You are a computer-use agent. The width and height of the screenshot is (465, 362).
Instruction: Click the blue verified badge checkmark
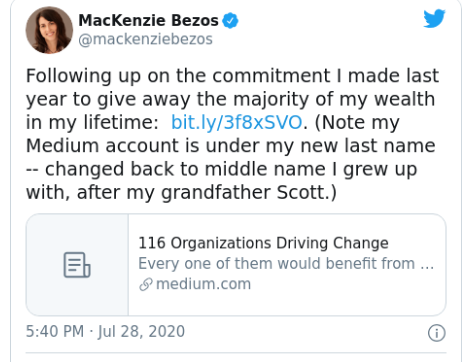coord(230,21)
